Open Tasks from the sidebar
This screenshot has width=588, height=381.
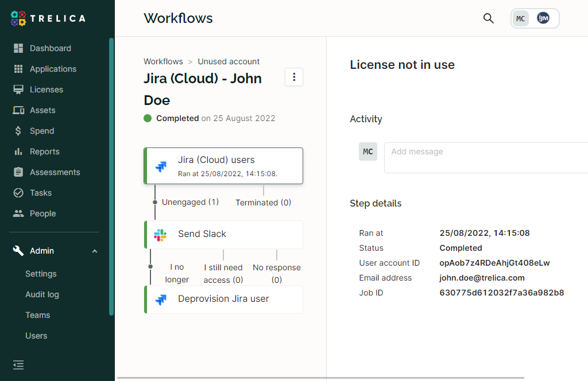click(x=41, y=193)
